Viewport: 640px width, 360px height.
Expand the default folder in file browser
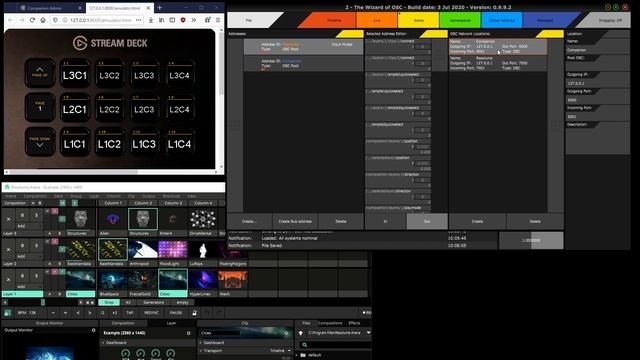pyautogui.click(x=297, y=355)
